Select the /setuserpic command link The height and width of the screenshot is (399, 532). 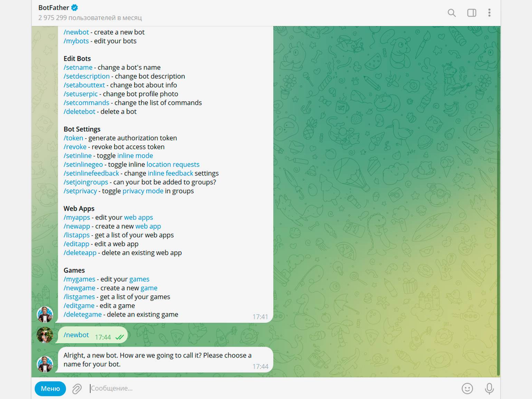pos(80,94)
